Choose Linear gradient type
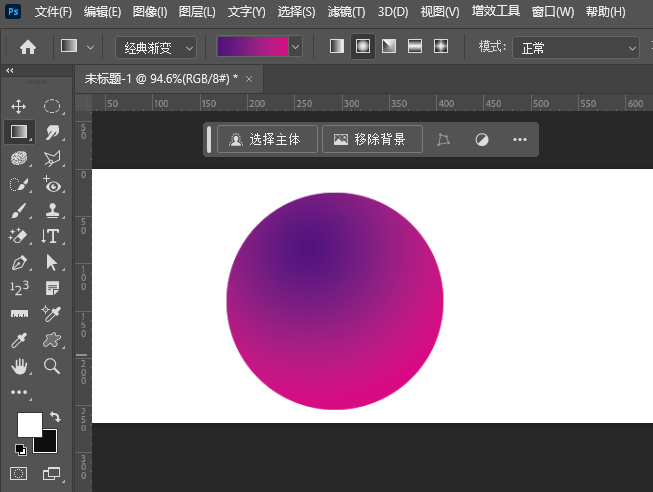Screen dimensions: 653x492 (x=336, y=46)
